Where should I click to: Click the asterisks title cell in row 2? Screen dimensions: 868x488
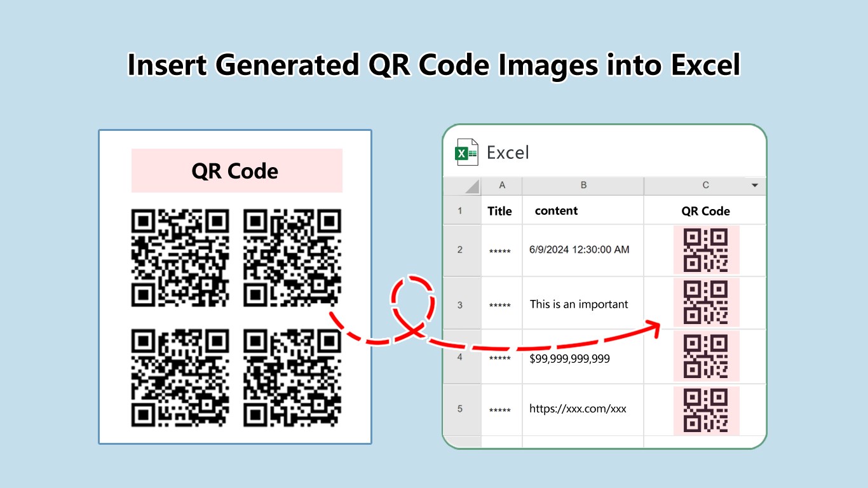[x=501, y=250]
